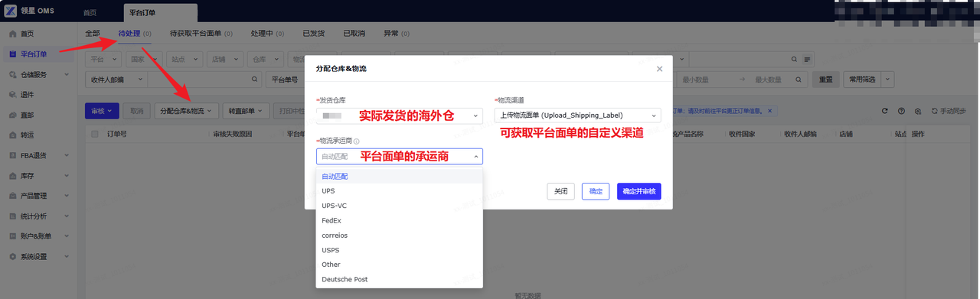Open the 审核 button dropdown
This screenshot has height=299, width=980.
point(102,111)
